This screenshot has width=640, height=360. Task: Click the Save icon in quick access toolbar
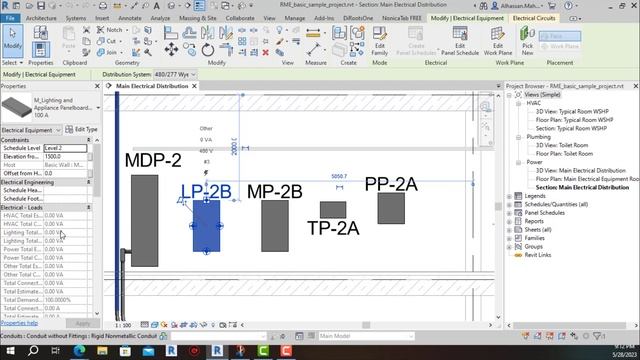point(41,6)
